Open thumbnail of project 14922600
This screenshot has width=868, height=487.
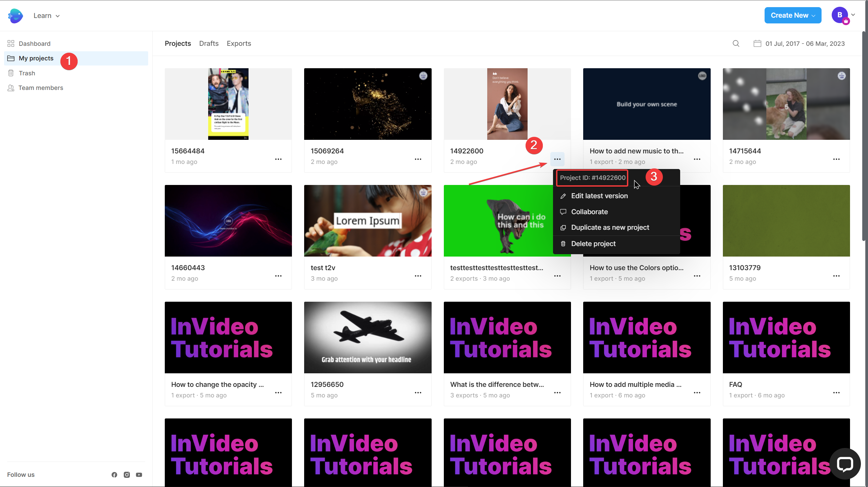pyautogui.click(x=507, y=104)
